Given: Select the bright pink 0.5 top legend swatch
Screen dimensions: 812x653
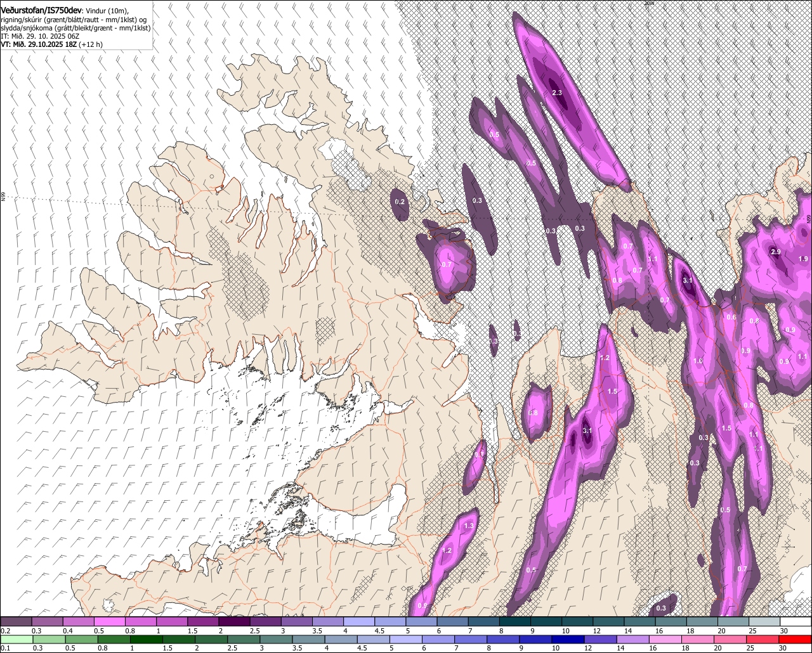Looking at the screenshot, I should (x=110, y=621).
